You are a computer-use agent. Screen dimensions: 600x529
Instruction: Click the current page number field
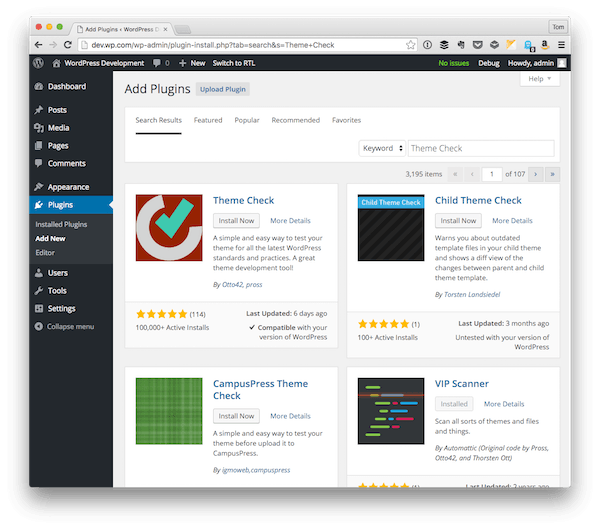click(x=492, y=174)
